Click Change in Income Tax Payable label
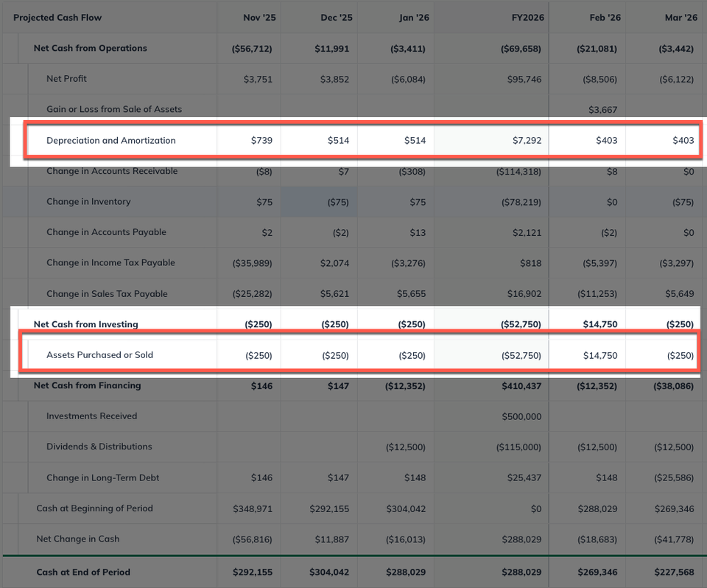 click(110, 262)
